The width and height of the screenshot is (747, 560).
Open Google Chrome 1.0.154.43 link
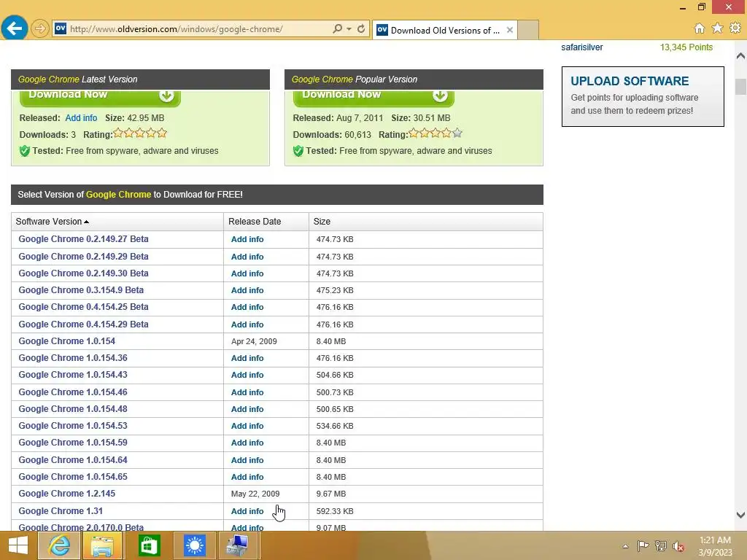click(73, 375)
